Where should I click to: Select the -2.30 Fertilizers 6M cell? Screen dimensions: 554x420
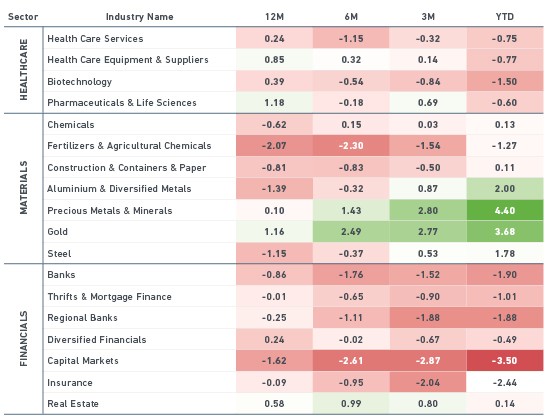click(x=351, y=146)
